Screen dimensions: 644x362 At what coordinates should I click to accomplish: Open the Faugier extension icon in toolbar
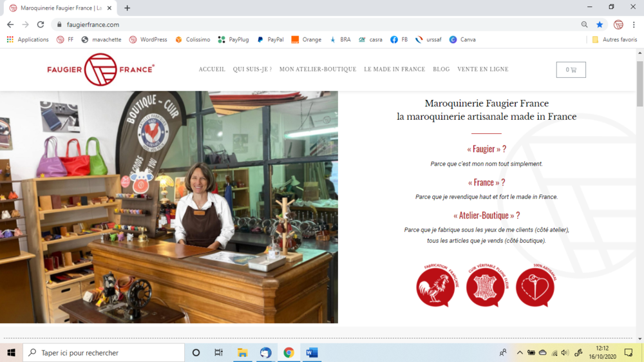click(x=618, y=24)
